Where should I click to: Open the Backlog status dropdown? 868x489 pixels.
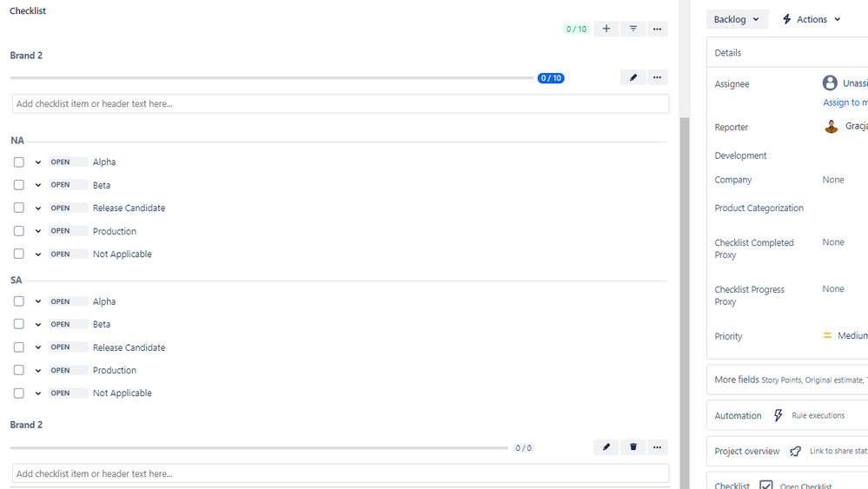[737, 19]
